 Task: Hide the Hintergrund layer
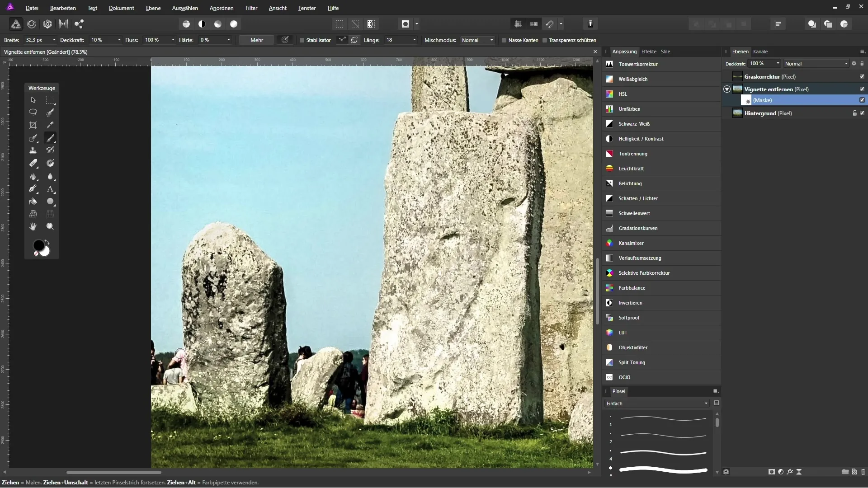pos(862,113)
